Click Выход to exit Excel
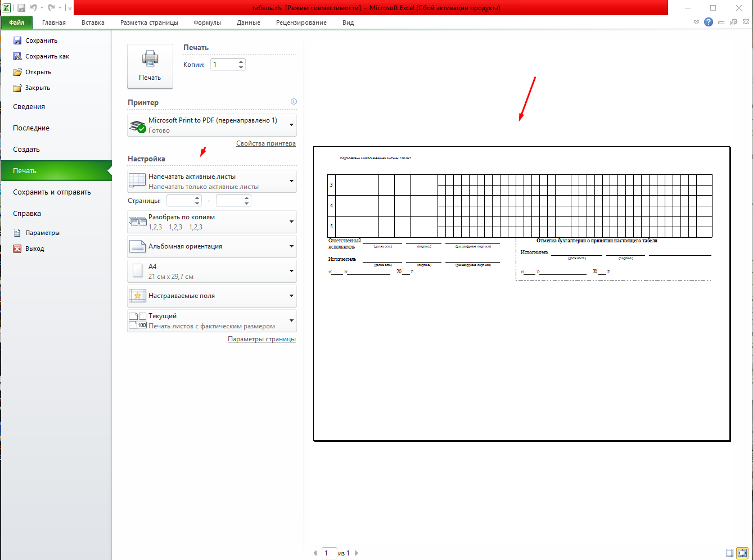The width and height of the screenshot is (753, 560). pyautogui.click(x=29, y=249)
